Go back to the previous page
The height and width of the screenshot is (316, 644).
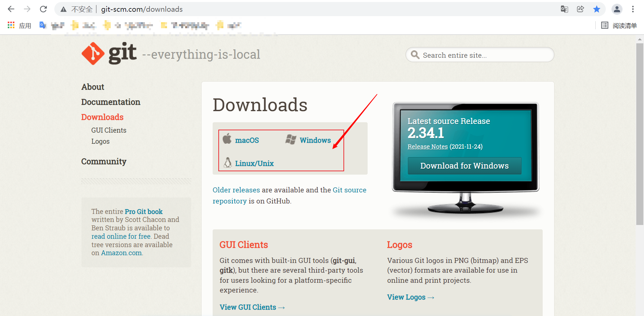tap(11, 9)
